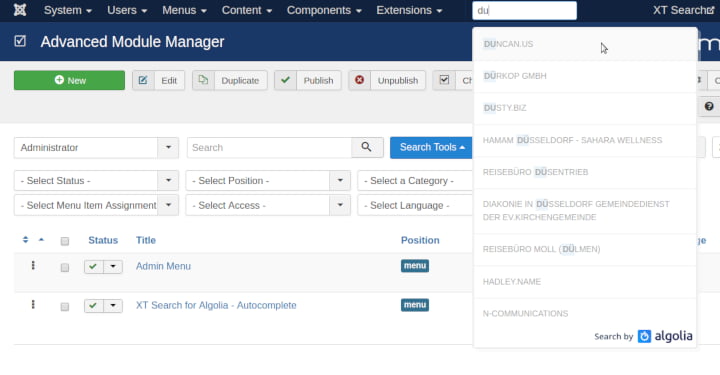Click the Check-in checkbox icon
720x375 pixels.
444,80
